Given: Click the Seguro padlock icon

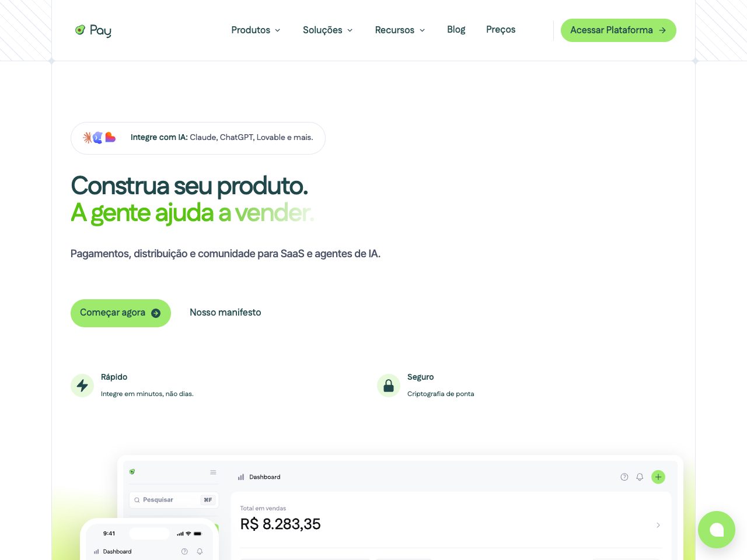Looking at the screenshot, I should (389, 386).
